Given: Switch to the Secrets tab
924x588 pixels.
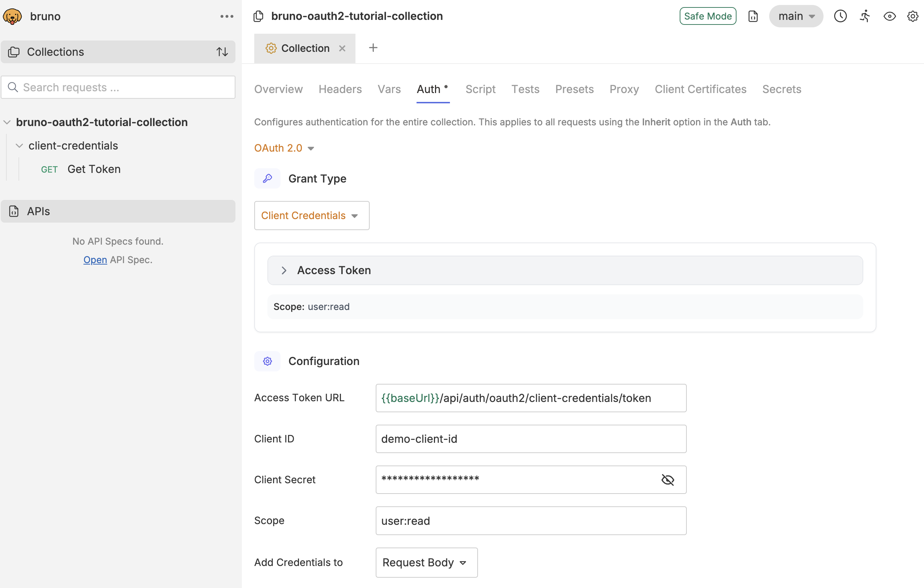Looking at the screenshot, I should [x=781, y=89].
